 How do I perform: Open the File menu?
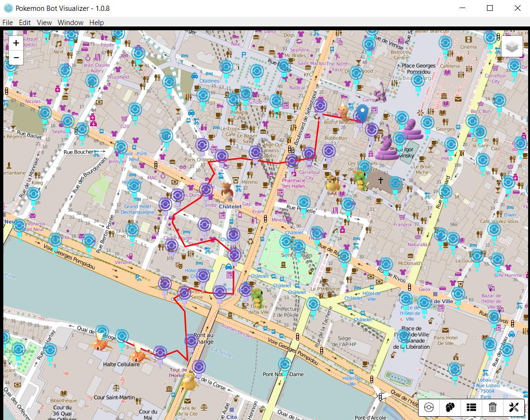pos(8,22)
